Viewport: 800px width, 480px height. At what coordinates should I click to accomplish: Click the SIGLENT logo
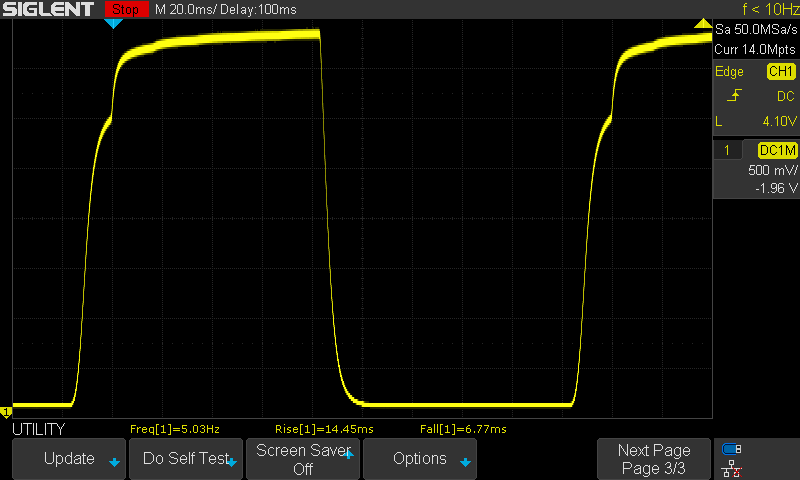pos(48,9)
